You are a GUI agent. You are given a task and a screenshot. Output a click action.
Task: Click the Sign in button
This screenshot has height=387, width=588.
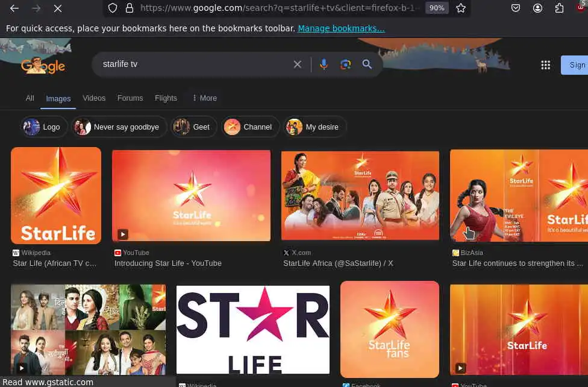575,65
